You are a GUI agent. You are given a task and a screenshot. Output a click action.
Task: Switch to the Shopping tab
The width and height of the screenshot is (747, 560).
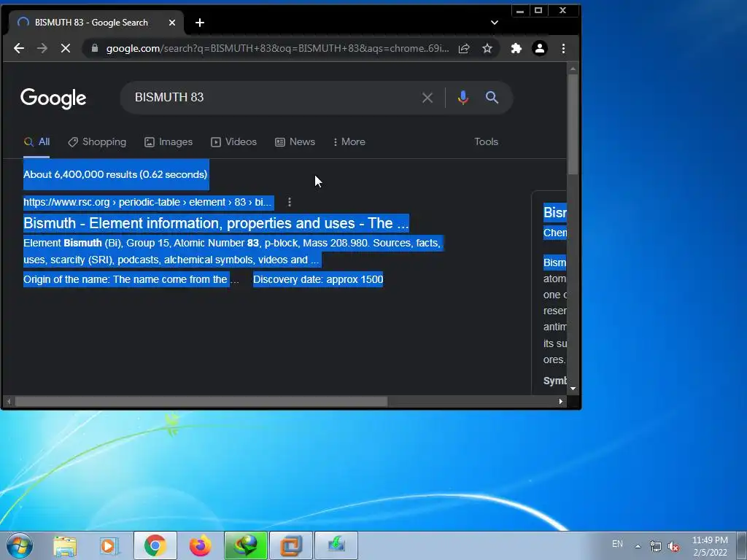tap(97, 142)
